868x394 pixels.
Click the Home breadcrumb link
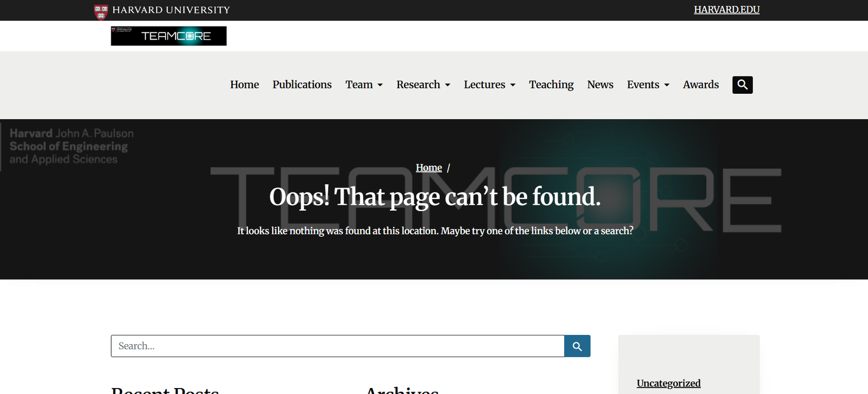(429, 168)
